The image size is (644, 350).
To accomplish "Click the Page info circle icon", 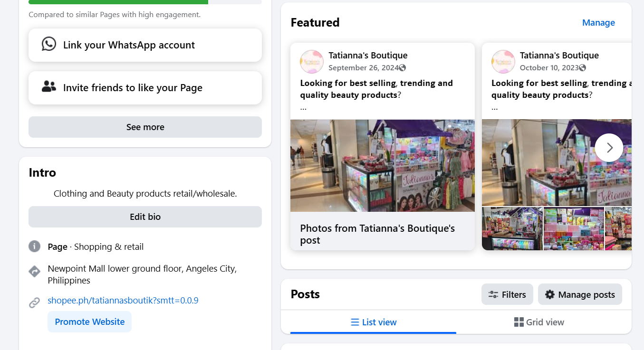I will pos(34,246).
